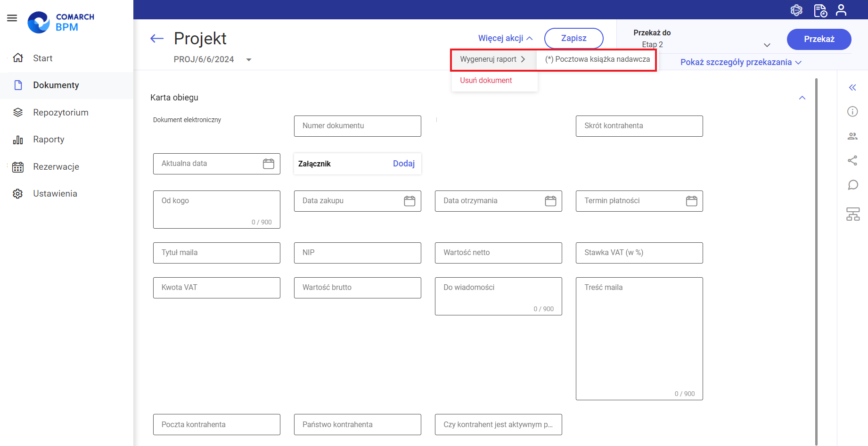The width and height of the screenshot is (868, 446).
Task: Show the workflow diagram icon
Action: [x=852, y=214]
